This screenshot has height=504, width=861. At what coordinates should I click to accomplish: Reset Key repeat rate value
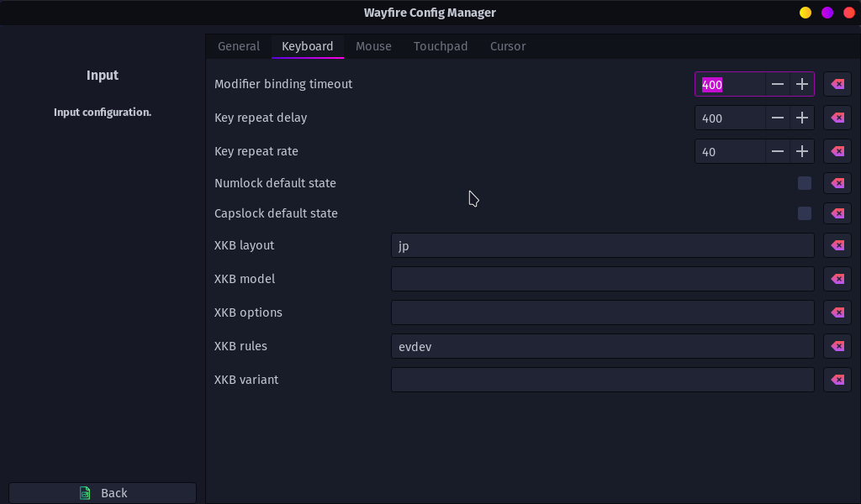[837, 151]
